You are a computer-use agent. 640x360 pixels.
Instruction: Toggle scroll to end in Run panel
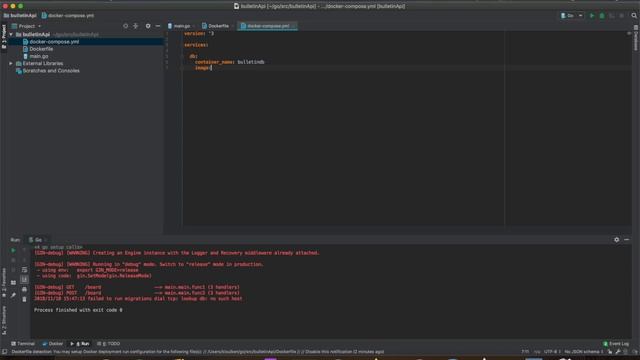[x=24, y=280]
